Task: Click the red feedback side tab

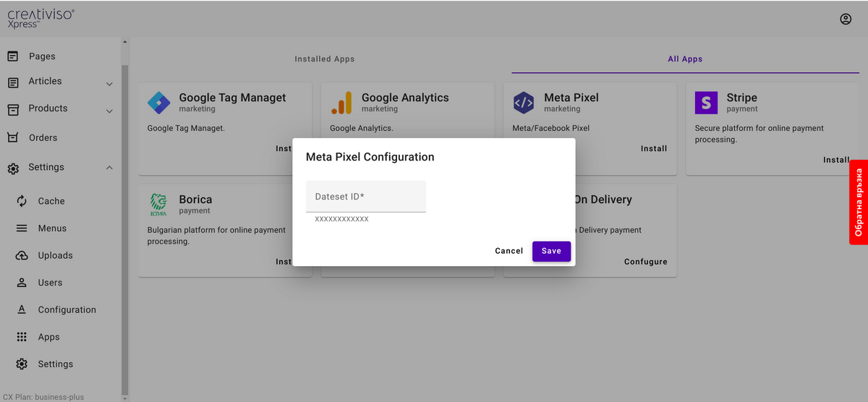Action: 859,202
